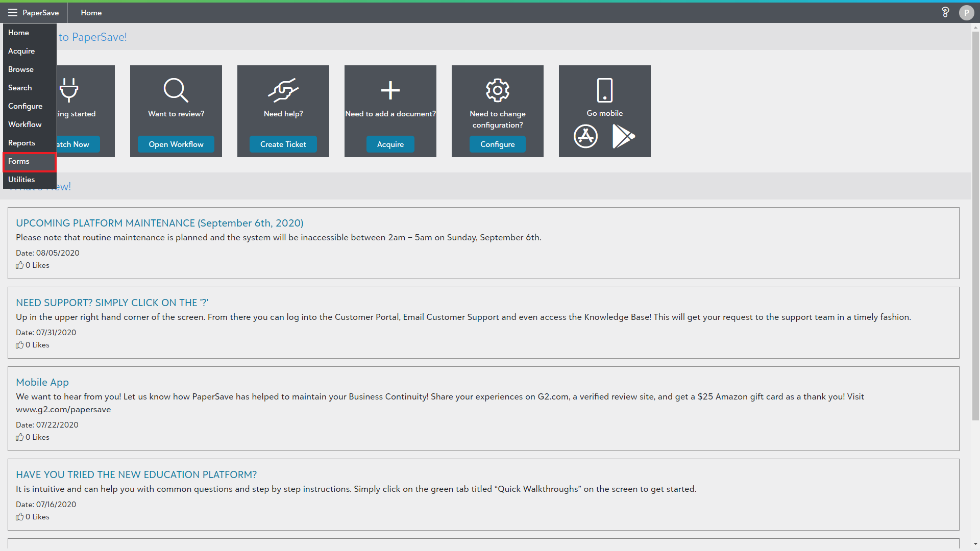Click the gear icon on configuration tile

pyautogui.click(x=498, y=90)
